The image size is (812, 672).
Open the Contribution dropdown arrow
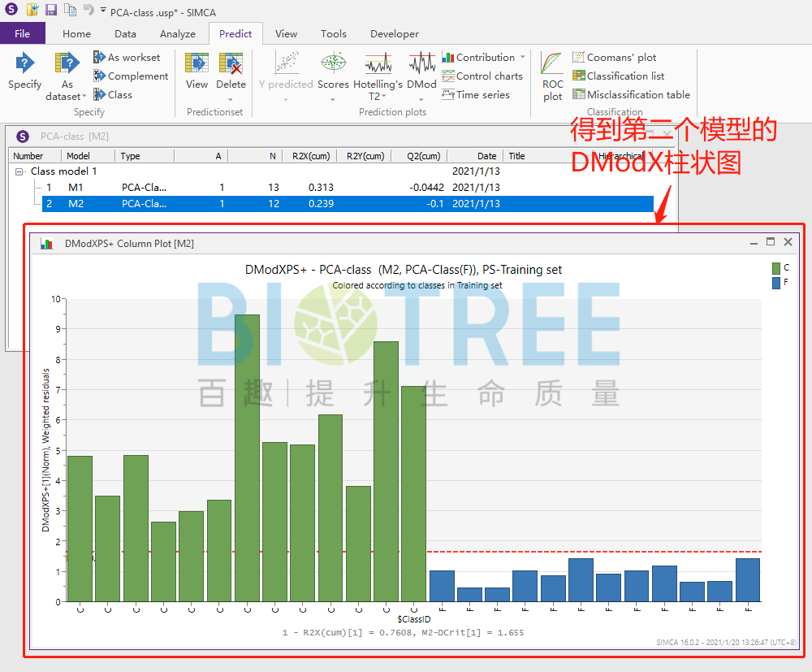[522, 57]
